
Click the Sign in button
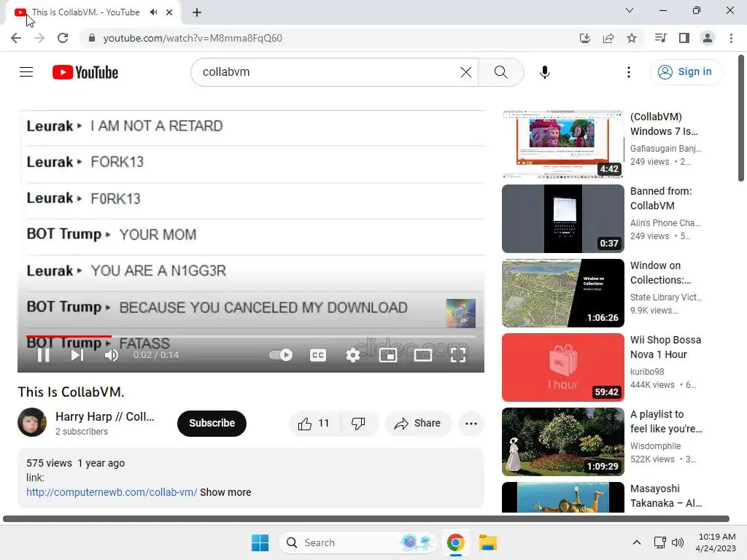coord(686,72)
